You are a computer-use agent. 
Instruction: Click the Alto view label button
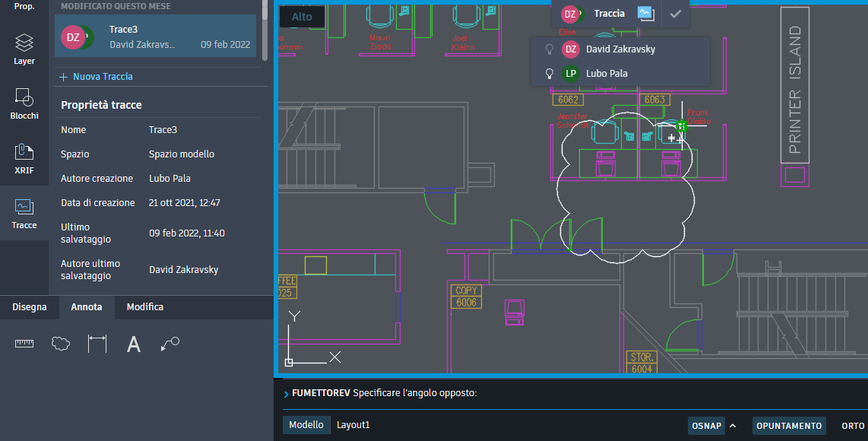pyautogui.click(x=302, y=17)
